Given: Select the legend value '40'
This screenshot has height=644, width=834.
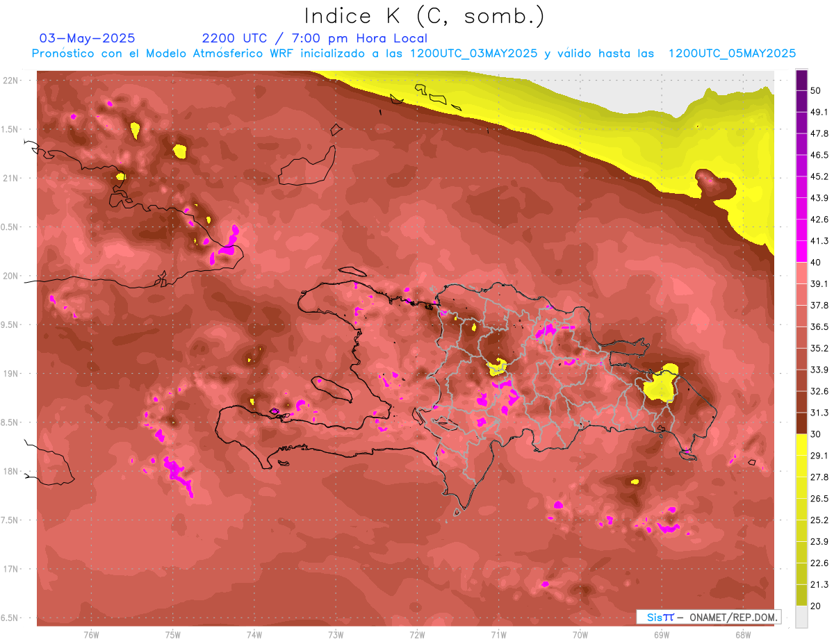Looking at the screenshot, I should (x=816, y=263).
